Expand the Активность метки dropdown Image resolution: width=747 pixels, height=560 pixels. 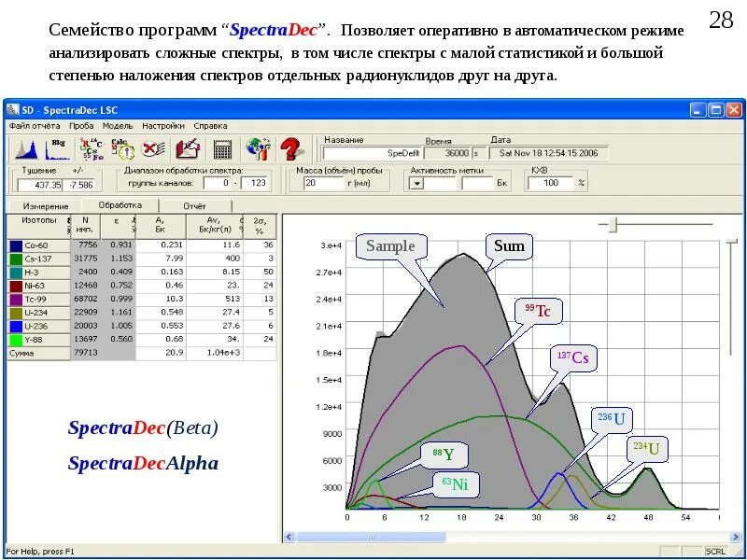(x=416, y=183)
